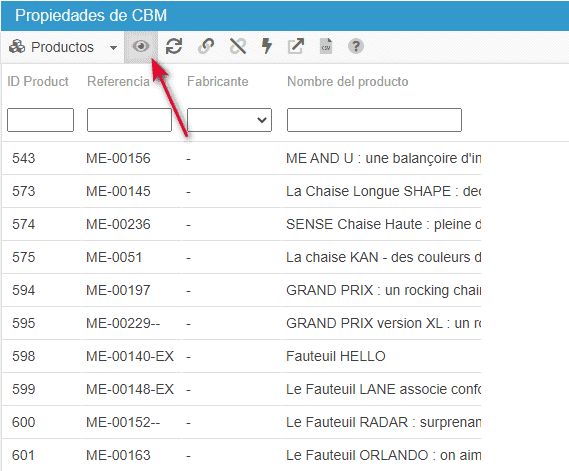Click the refresh arrows icon
569x471 pixels.
tap(174, 47)
